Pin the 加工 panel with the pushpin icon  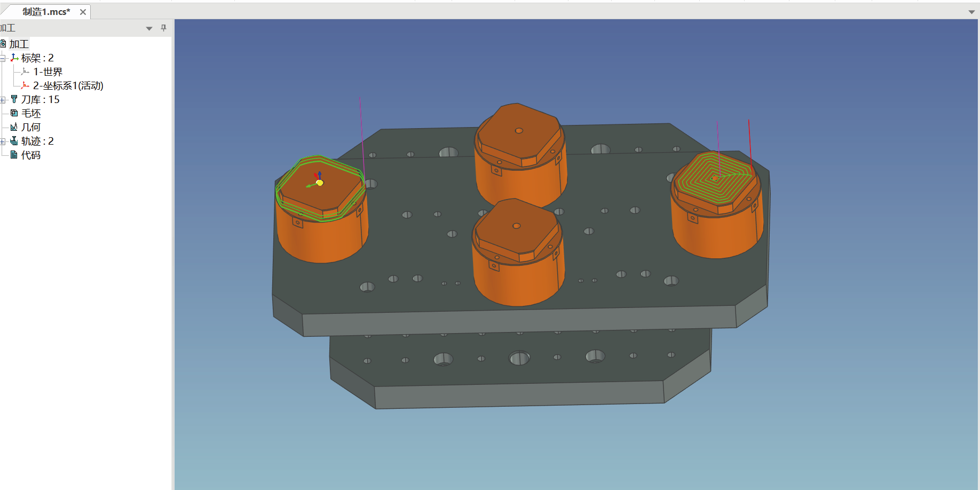click(163, 28)
